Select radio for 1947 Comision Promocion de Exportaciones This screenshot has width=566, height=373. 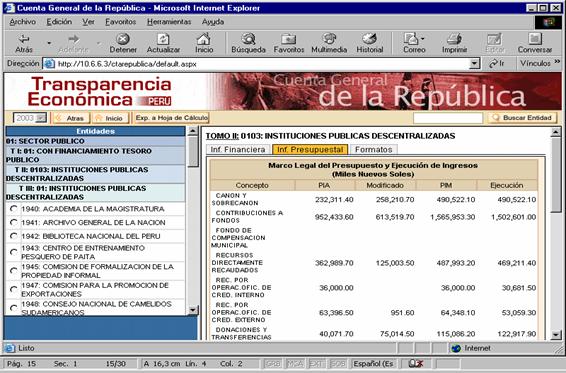(14, 290)
